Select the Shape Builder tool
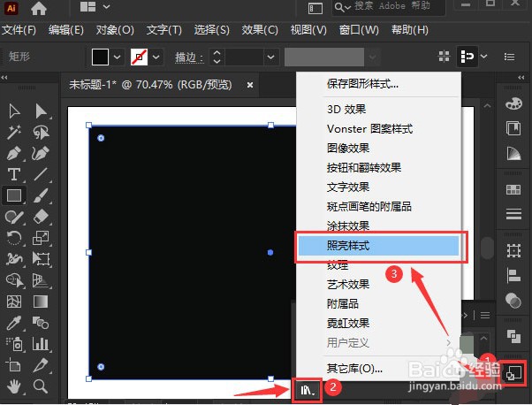 [x=14, y=280]
